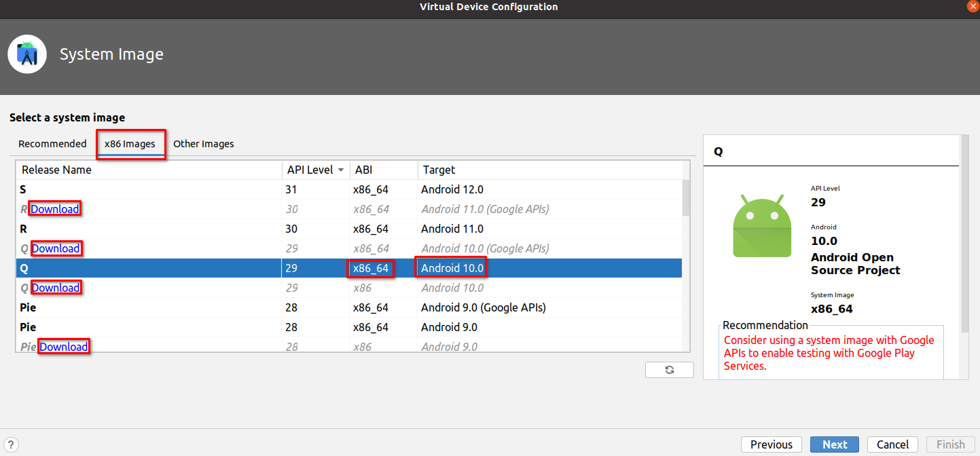Download the Q Android 10.0 Google APIs image
This screenshot has height=456, width=980.
56,248
